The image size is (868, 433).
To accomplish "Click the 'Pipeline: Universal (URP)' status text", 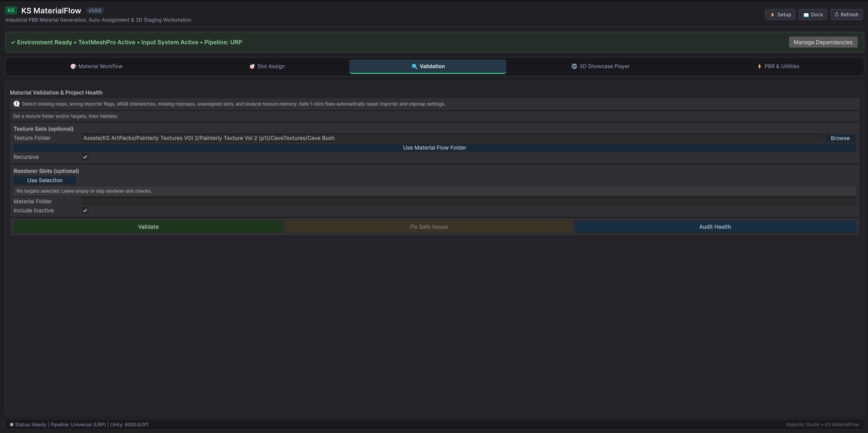I will tap(78, 425).
